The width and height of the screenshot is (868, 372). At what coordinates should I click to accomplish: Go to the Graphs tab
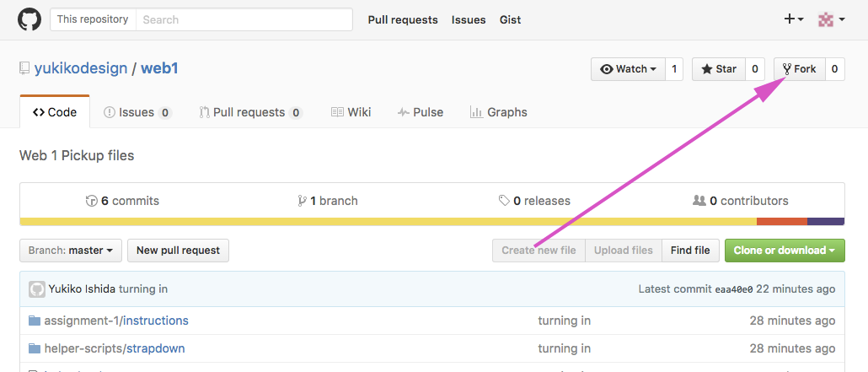tap(498, 112)
